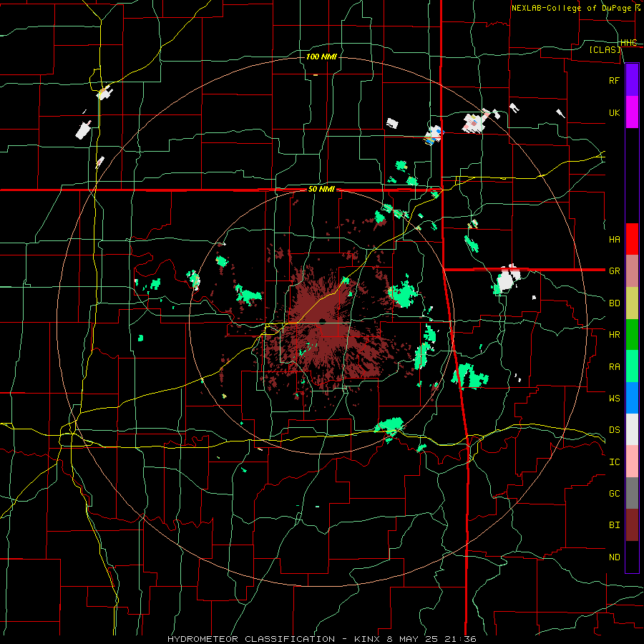Viewport: 644px width, 644px height.
Task: Click the ND black legend swatch
Action: tap(632, 557)
